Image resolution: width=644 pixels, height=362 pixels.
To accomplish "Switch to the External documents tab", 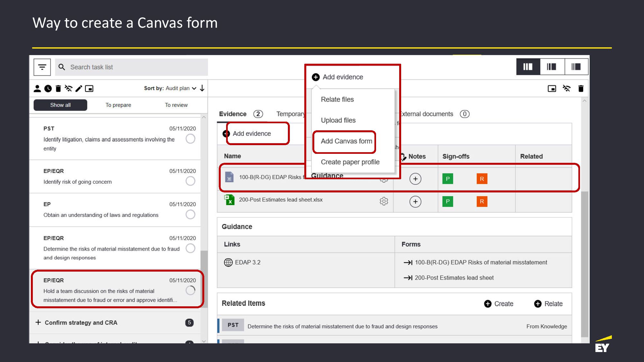I will click(x=434, y=114).
